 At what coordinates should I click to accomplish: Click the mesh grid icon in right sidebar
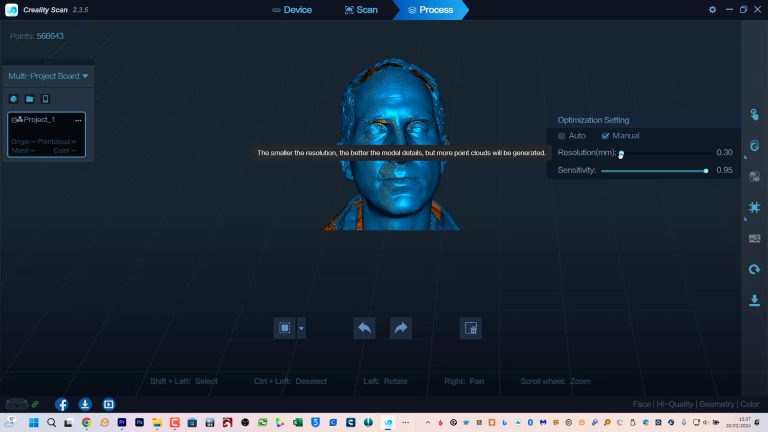tap(754, 207)
